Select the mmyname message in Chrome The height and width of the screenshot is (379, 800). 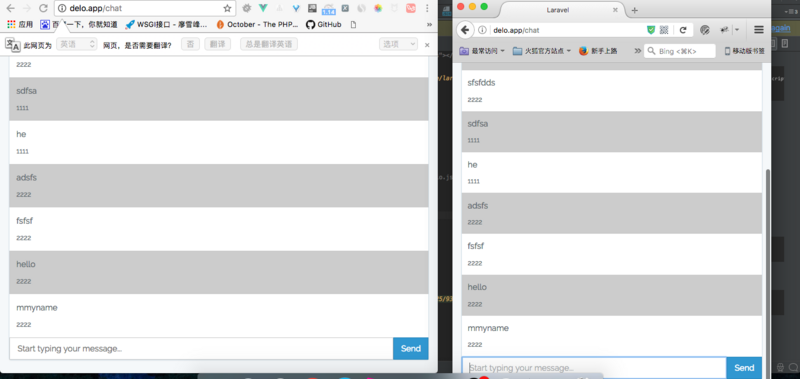pos(218,315)
